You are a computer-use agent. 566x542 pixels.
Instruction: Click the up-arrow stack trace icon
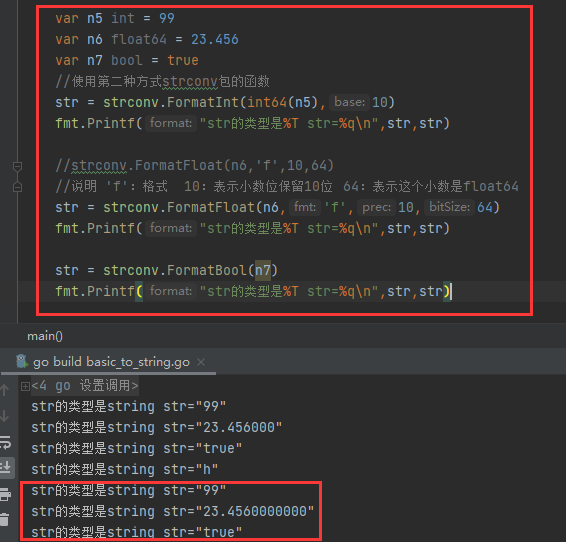(5, 390)
